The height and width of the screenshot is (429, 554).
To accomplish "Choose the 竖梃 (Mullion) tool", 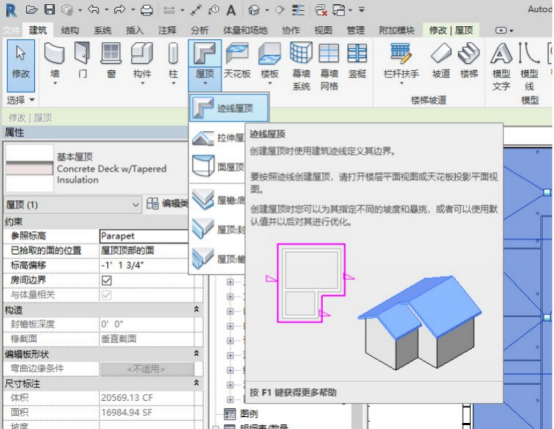I will 357,60.
